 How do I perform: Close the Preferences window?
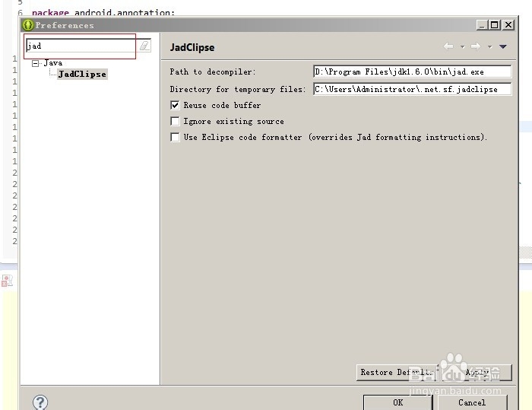[x=508, y=25]
